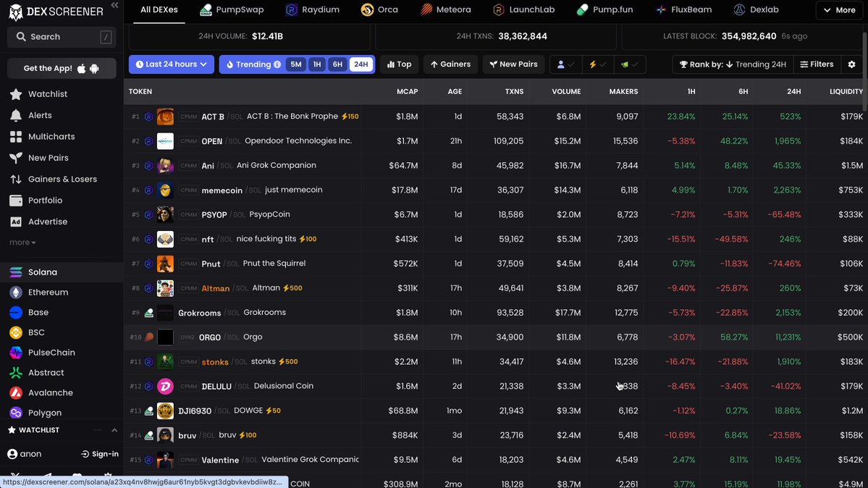
Task: Select the Solana chain icon
Action: [x=16, y=272]
